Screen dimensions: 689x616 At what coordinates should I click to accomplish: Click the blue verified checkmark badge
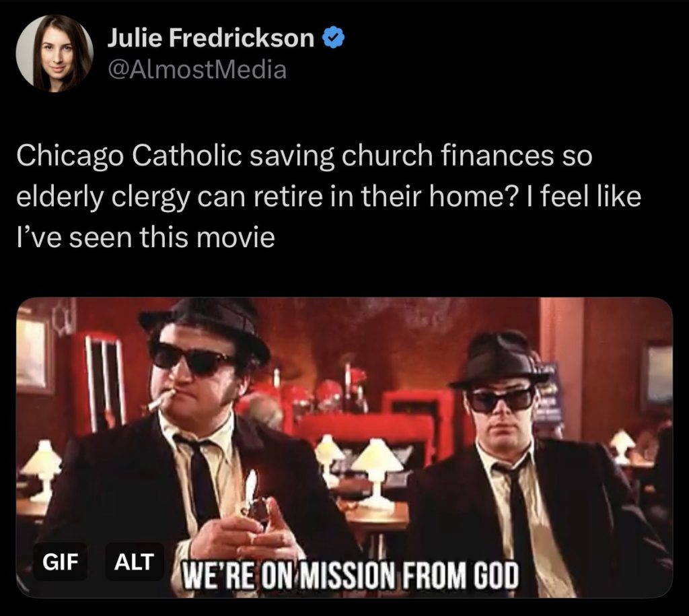point(334,38)
